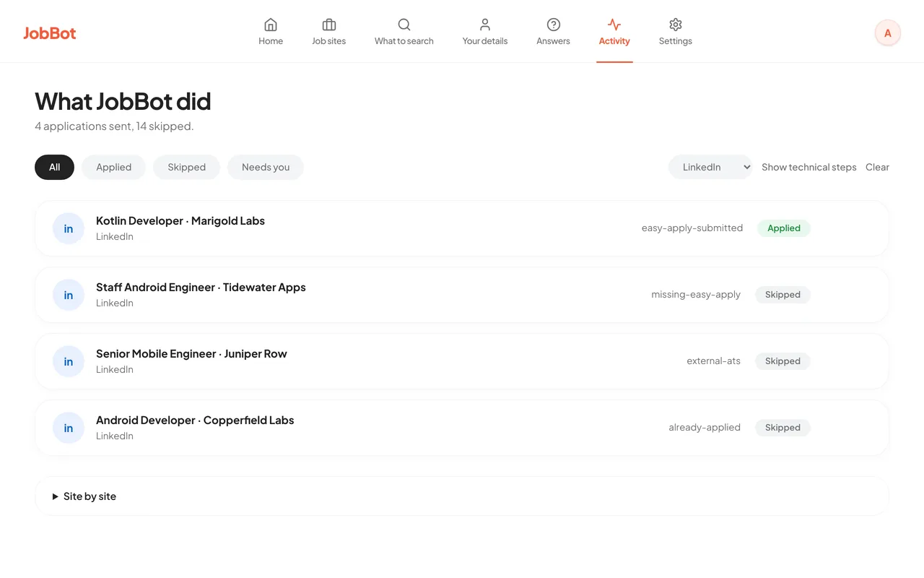Viewport: 924px width, 578px height.
Task: Select the All filter pill
Action: click(54, 167)
